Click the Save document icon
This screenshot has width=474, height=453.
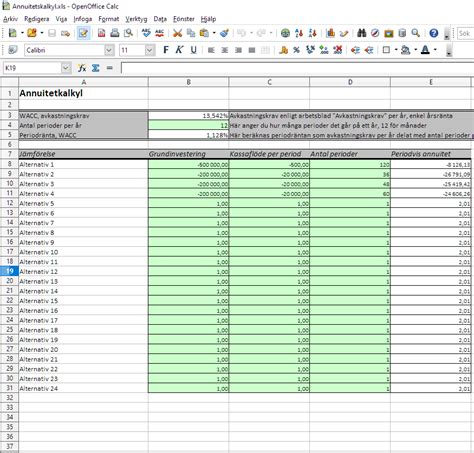point(52,33)
